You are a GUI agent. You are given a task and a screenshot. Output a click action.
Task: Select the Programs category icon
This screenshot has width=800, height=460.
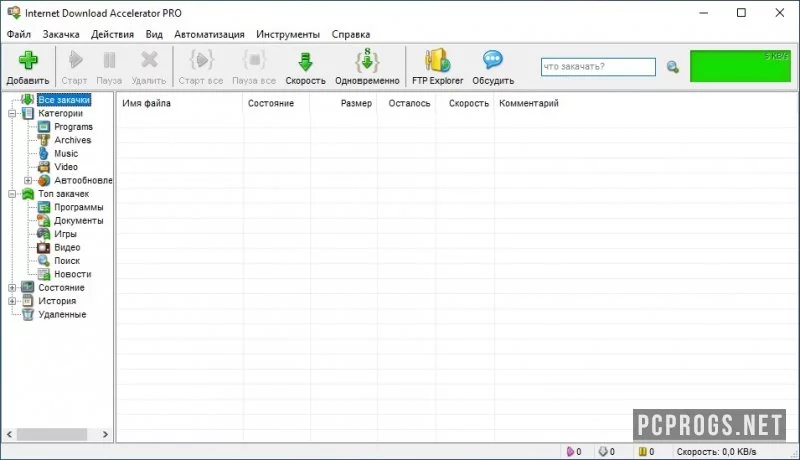(44, 126)
